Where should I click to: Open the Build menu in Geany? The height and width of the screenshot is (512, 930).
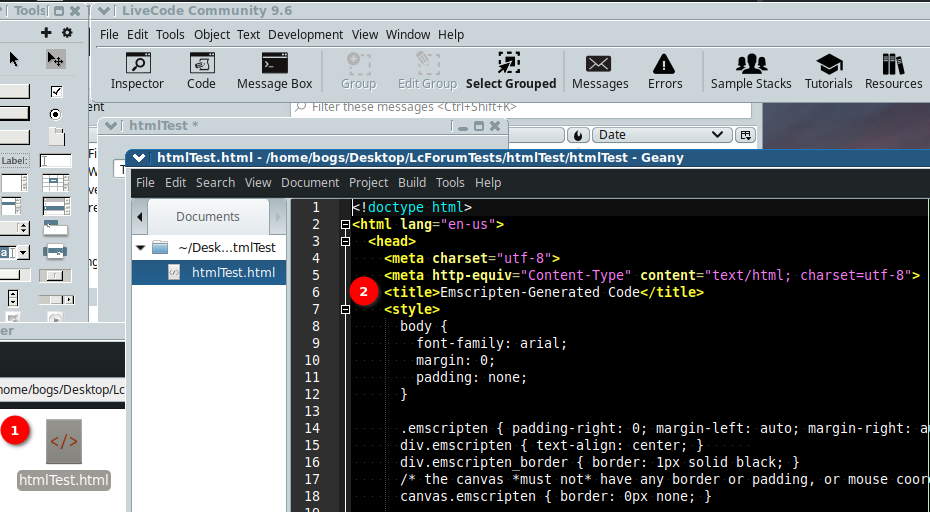[x=411, y=183]
